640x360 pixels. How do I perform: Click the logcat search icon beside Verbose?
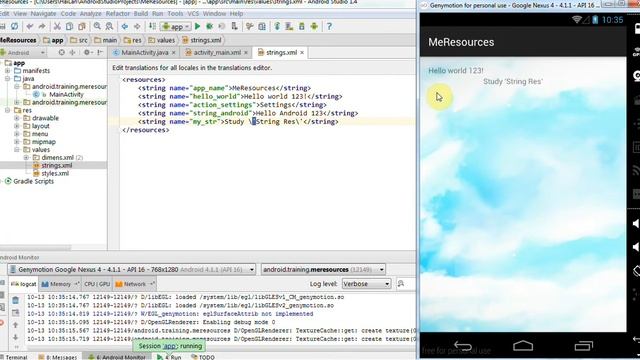point(401,284)
